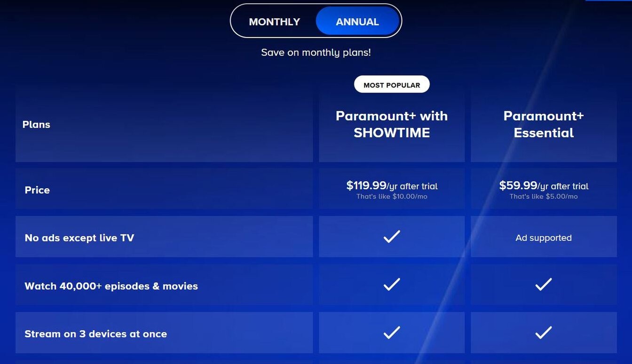Click the Price row label
The height and width of the screenshot is (364, 632).
click(37, 190)
